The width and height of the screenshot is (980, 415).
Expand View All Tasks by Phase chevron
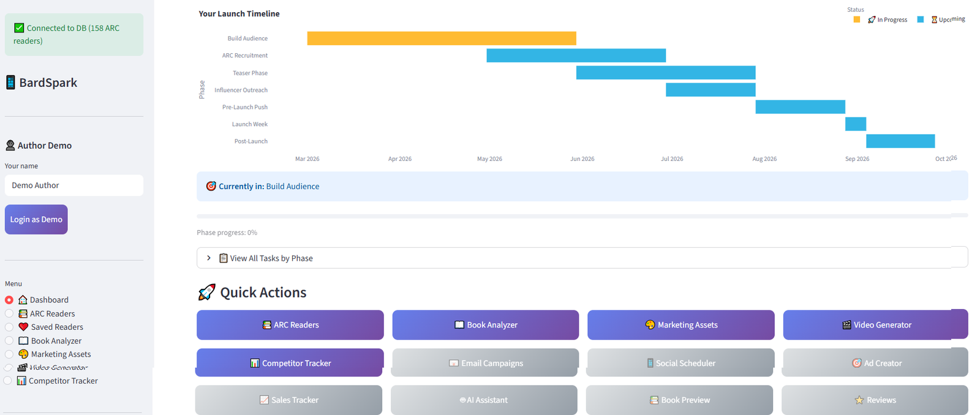(209, 258)
